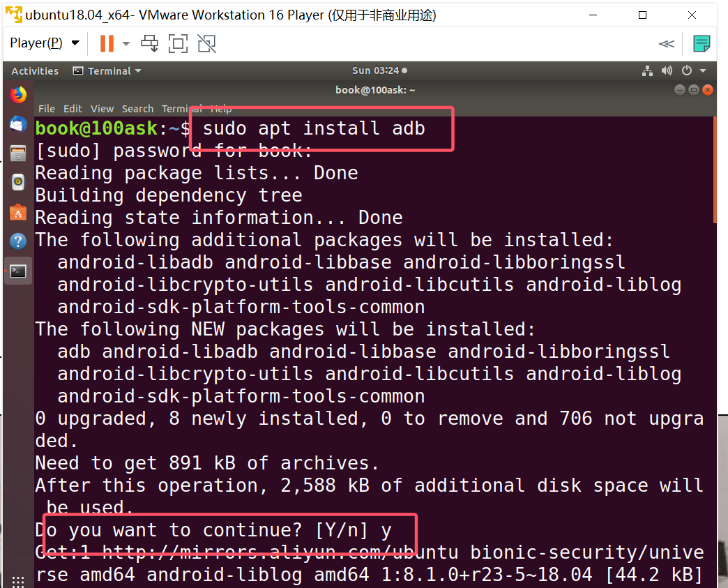The image size is (728, 588).
Task: Click 'The following NEW packages will be installed:' line
Action: click(285, 329)
